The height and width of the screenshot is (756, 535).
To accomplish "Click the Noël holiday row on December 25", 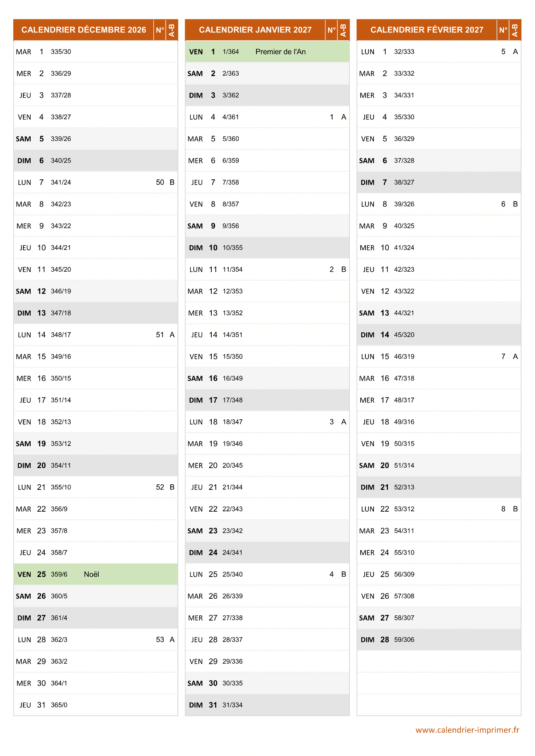I will tap(96, 574).
